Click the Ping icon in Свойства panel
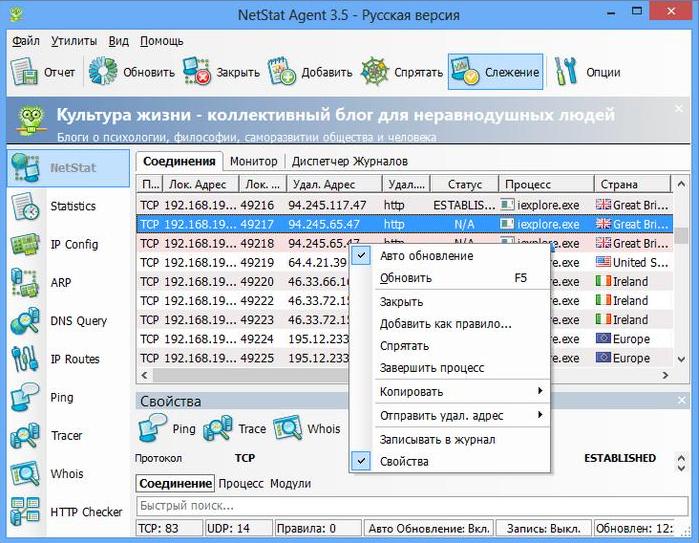Image resolution: width=699 pixels, height=543 pixels. coord(152,428)
